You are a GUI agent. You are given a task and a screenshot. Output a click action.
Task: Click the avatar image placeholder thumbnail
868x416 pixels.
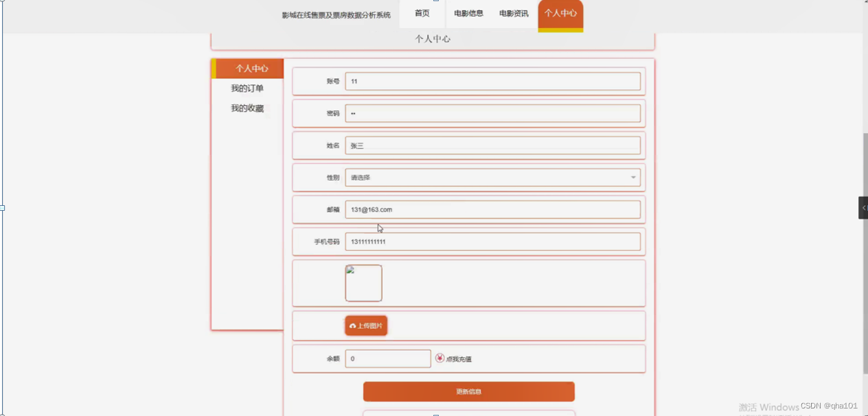(x=363, y=282)
